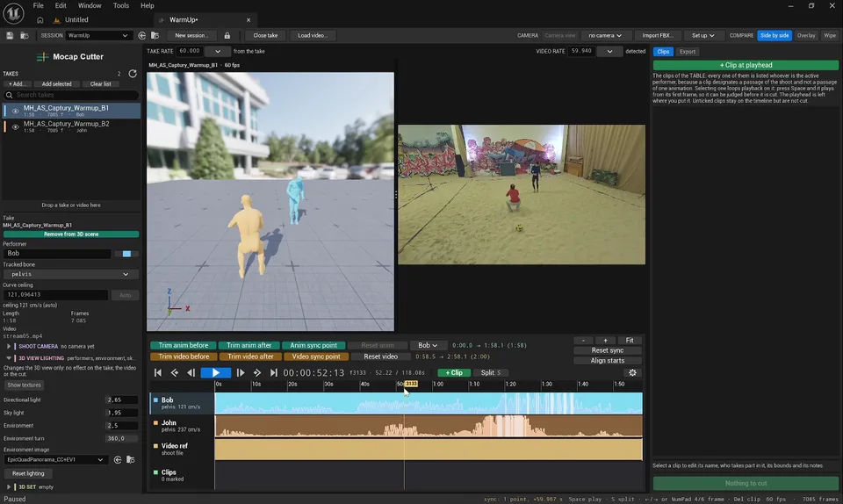Viewport: 843px width, 504px height.
Task: Jump to next key marker
Action: tap(257, 372)
